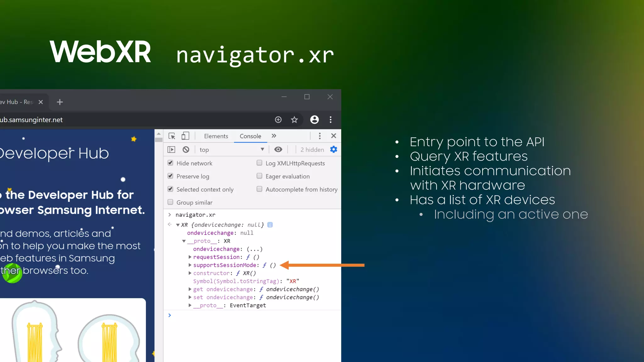
Task: Bookmark this page with the star icon
Action: [x=294, y=120]
